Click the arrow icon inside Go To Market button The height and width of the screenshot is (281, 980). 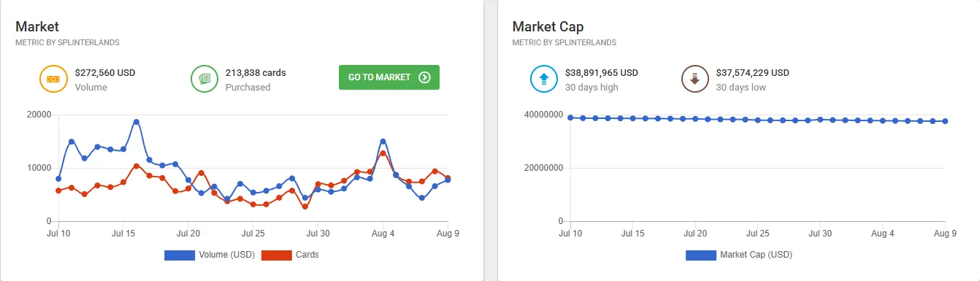[424, 77]
